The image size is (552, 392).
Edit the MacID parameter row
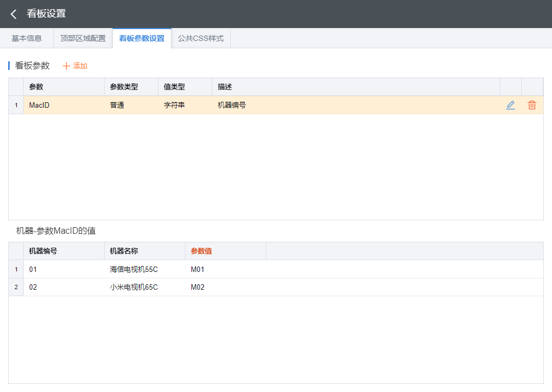[x=510, y=105]
